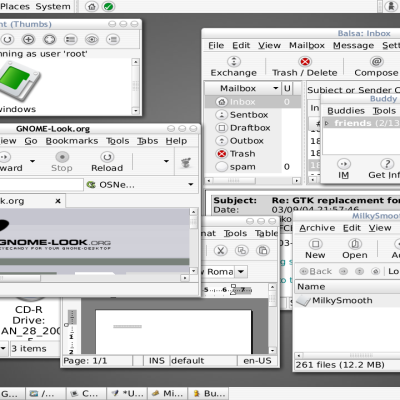Open Balsa Message menu
Viewport: 400px width, 400px height.
[x=353, y=45]
